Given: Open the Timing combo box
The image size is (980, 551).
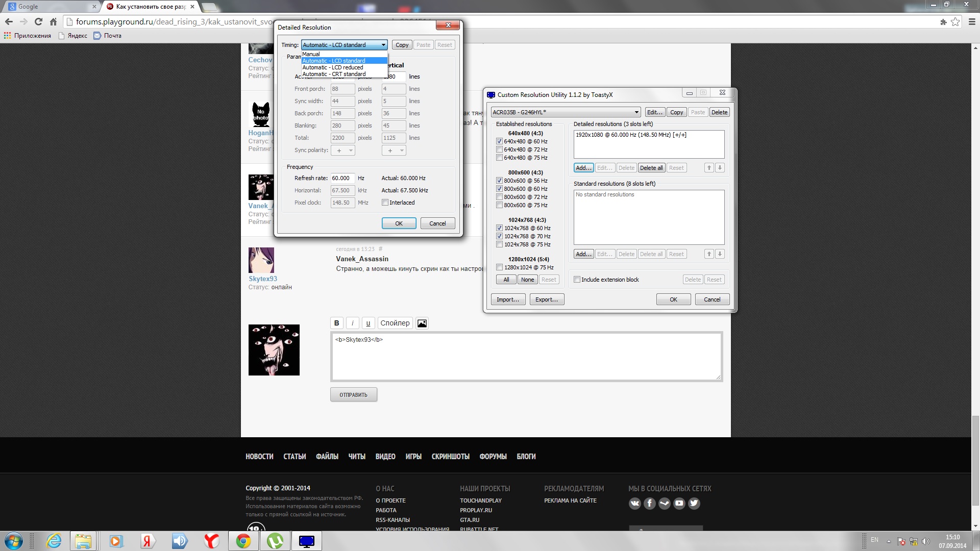Looking at the screenshot, I should click(344, 45).
